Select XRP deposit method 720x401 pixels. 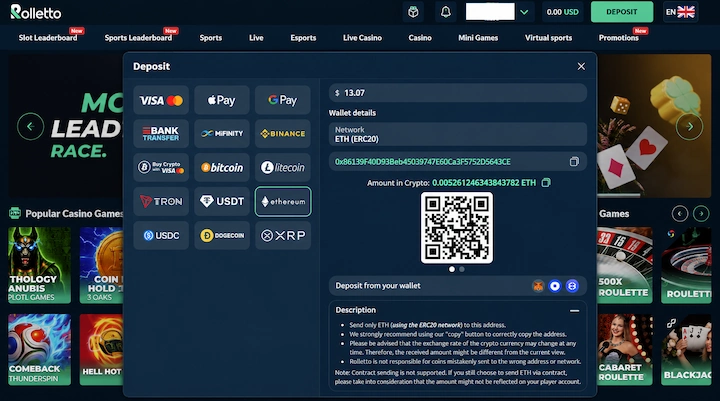click(x=283, y=235)
